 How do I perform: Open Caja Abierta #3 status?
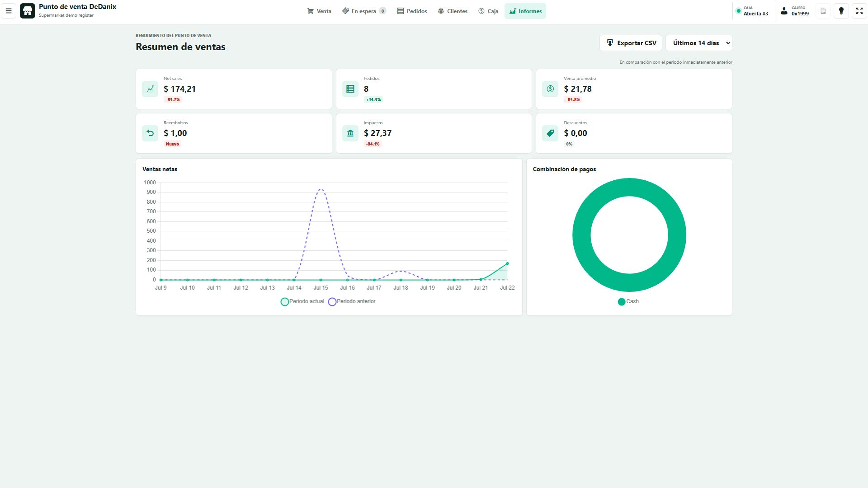pos(752,11)
